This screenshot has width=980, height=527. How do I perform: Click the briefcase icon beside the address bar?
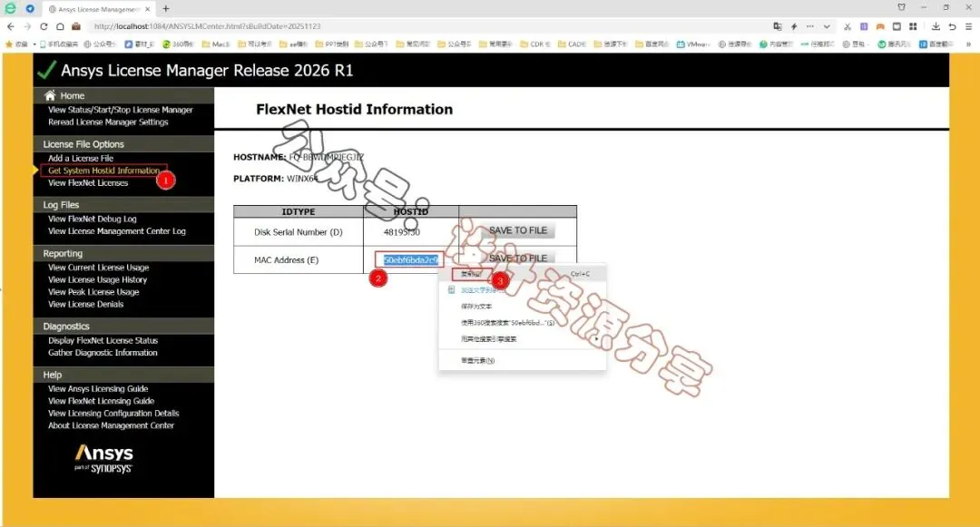(x=76, y=26)
